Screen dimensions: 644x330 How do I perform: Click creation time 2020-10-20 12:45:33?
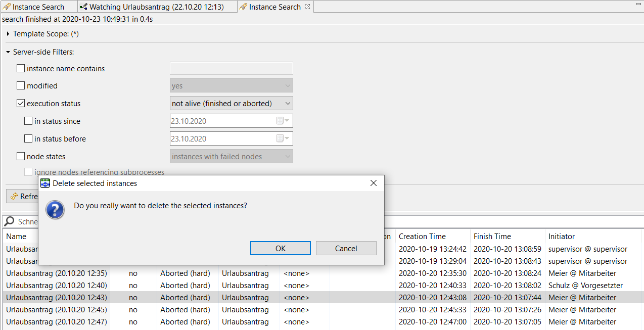coord(433,310)
